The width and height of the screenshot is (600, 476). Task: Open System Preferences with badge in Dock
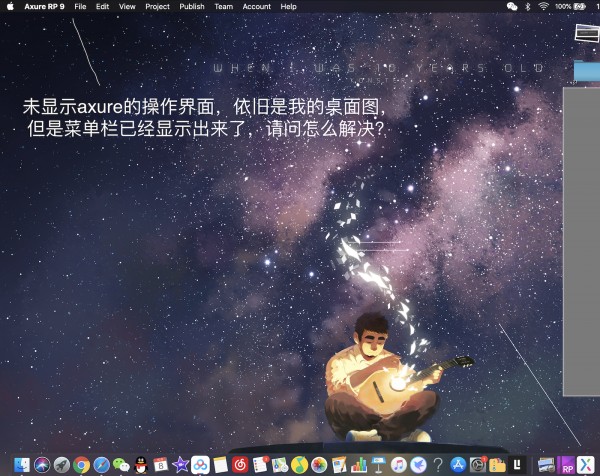click(478, 465)
